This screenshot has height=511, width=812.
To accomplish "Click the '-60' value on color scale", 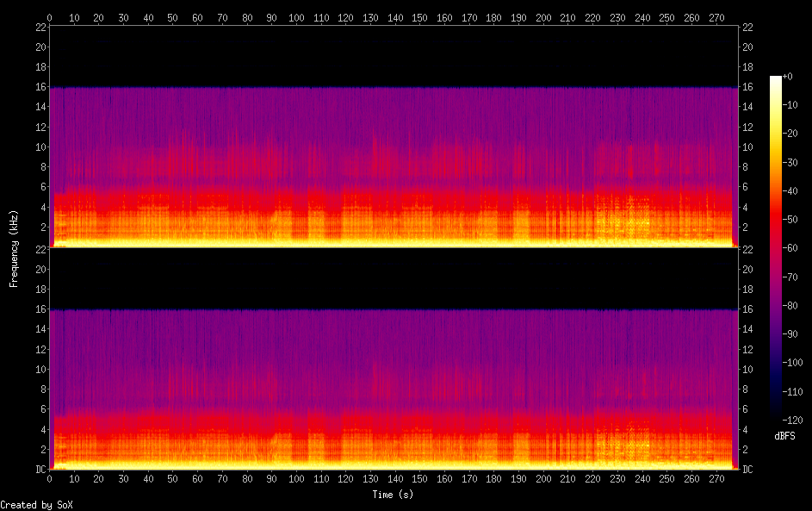I will pyautogui.click(x=790, y=247).
